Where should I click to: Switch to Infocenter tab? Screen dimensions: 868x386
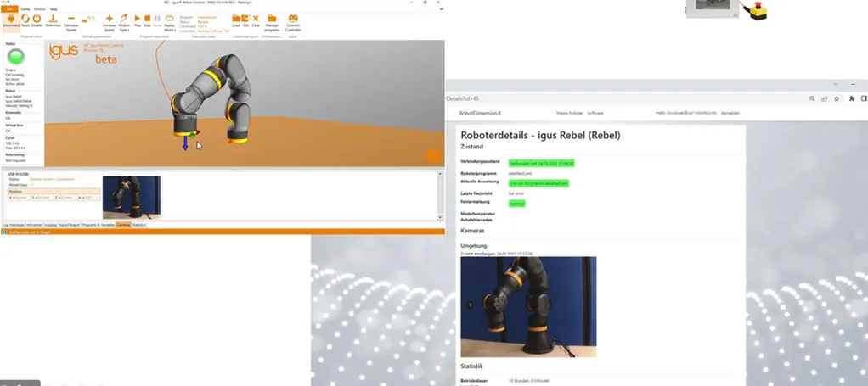point(34,225)
